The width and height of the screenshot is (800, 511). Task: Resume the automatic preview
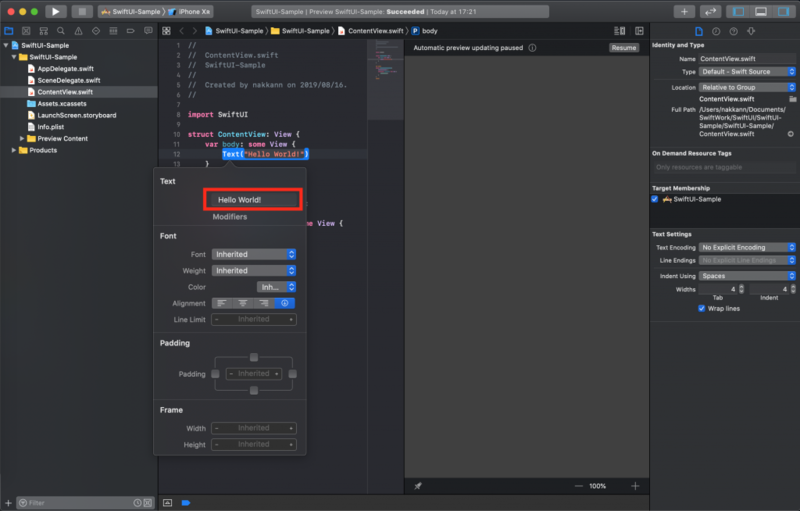623,48
